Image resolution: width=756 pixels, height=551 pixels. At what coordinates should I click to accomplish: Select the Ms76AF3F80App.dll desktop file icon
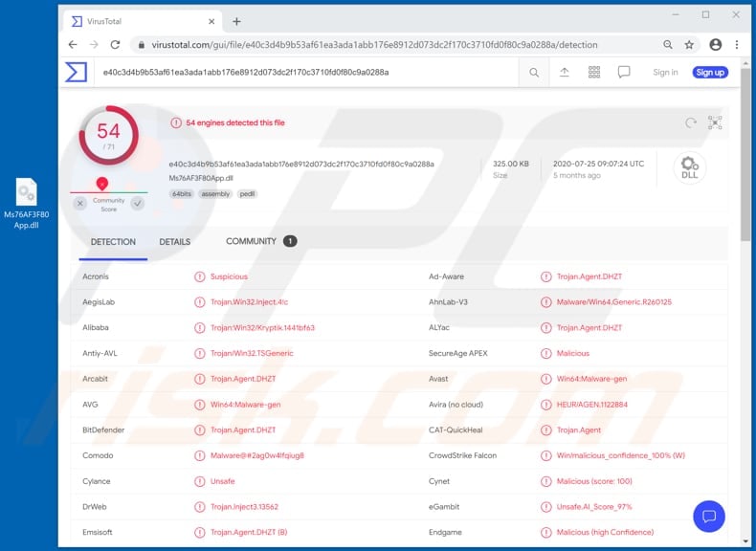pos(27,204)
